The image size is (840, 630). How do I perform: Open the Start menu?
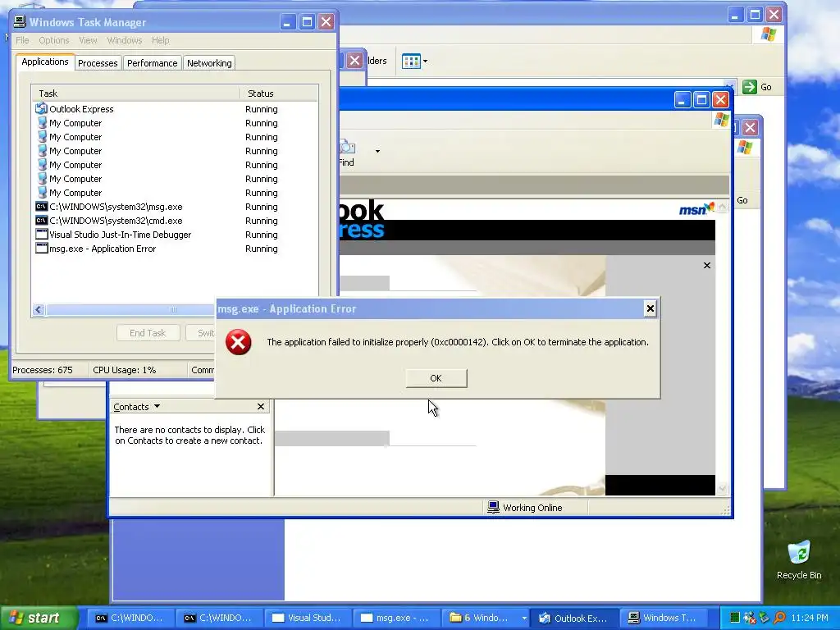(39, 618)
